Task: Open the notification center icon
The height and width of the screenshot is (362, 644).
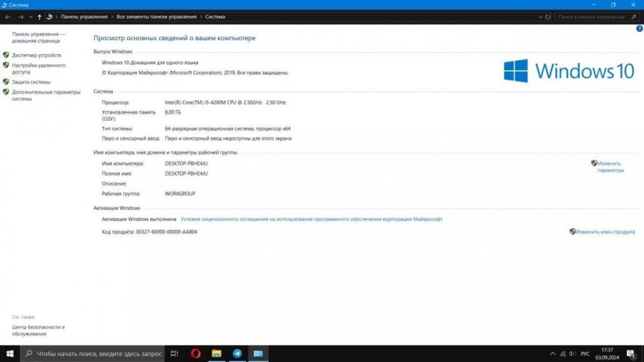Action: [631, 354]
